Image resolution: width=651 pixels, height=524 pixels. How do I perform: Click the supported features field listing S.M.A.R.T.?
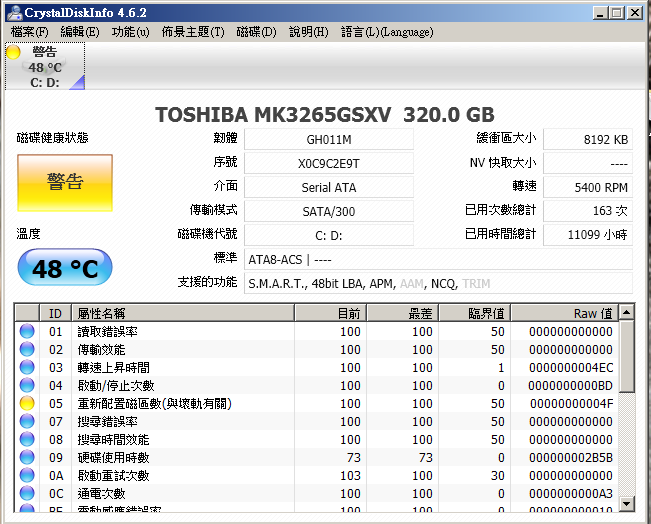(x=438, y=284)
